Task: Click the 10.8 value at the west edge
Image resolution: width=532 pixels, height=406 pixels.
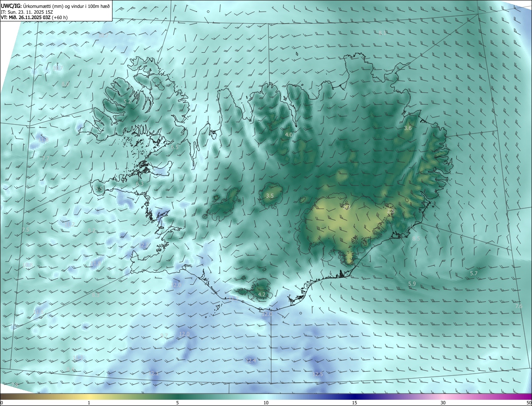Action: tap(28, 265)
